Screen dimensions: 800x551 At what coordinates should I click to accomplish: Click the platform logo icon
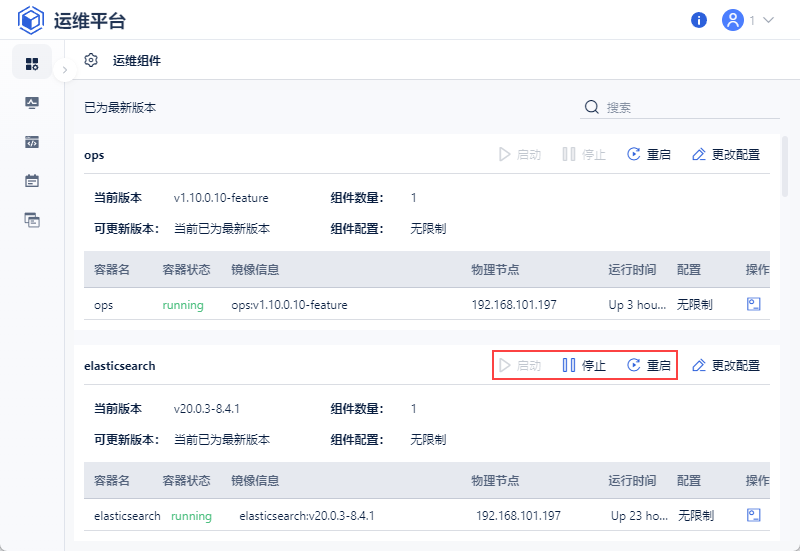coord(32,20)
